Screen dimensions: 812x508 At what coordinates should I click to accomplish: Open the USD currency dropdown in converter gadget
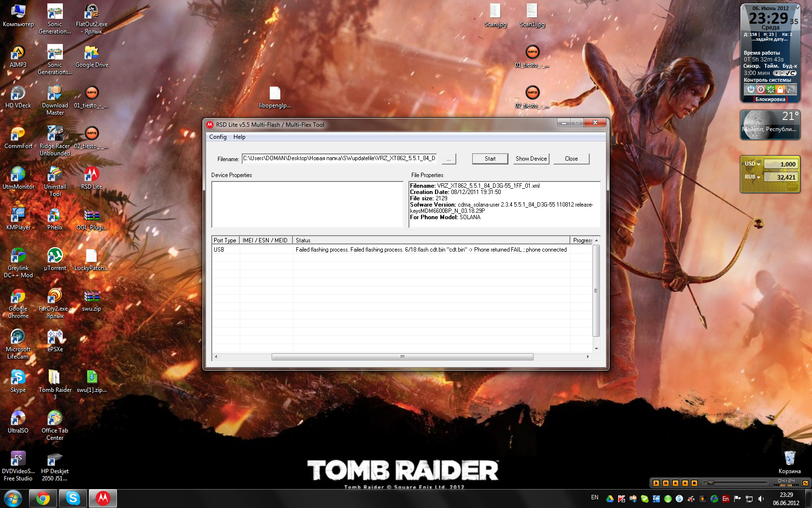click(x=752, y=164)
